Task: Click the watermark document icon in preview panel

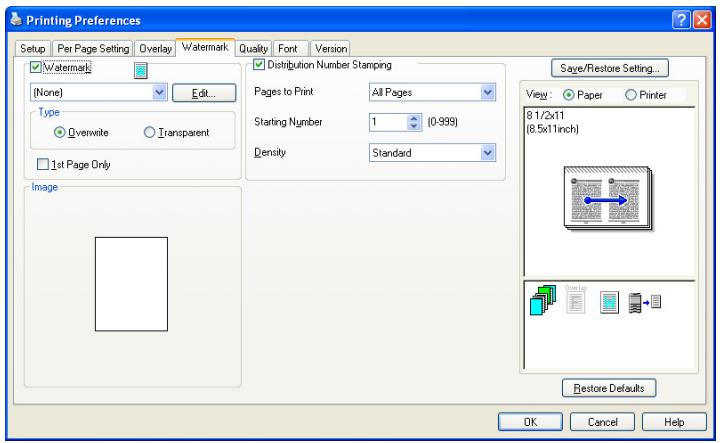Action: pyautogui.click(x=609, y=303)
